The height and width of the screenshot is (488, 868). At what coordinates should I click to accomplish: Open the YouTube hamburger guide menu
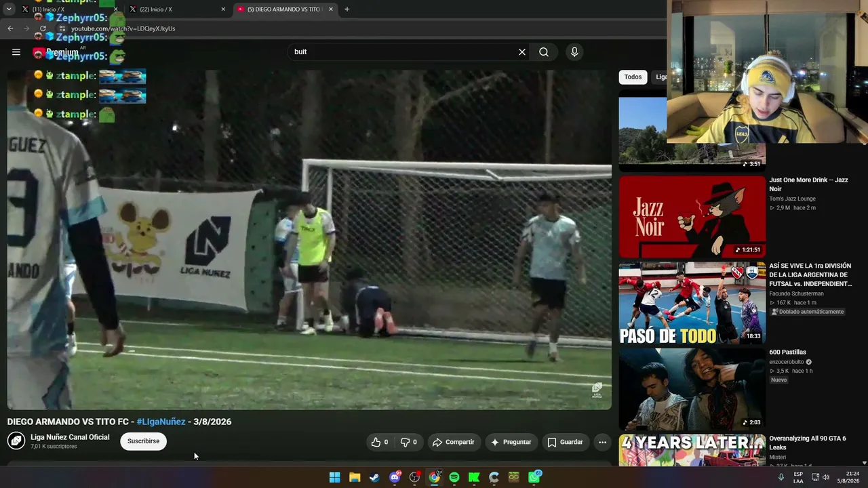16,52
